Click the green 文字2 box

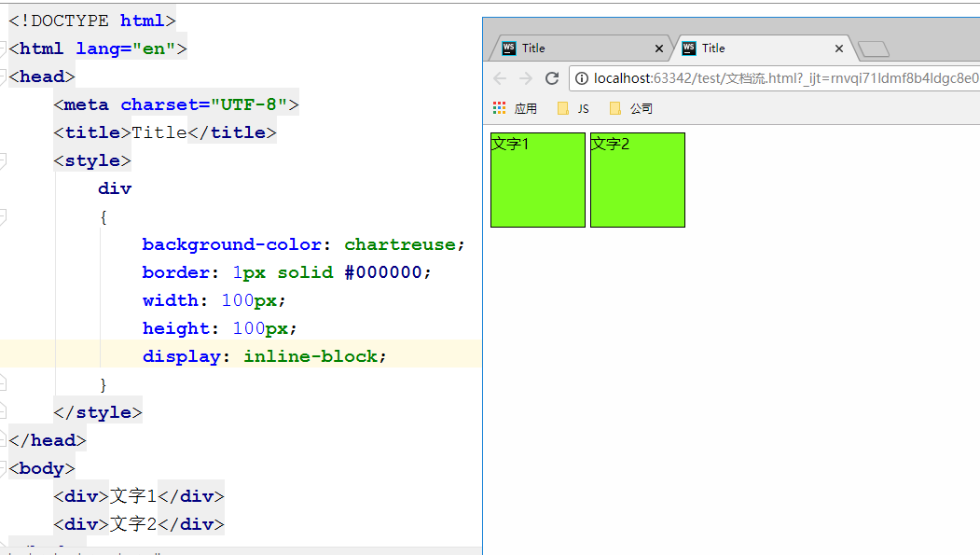click(x=638, y=180)
